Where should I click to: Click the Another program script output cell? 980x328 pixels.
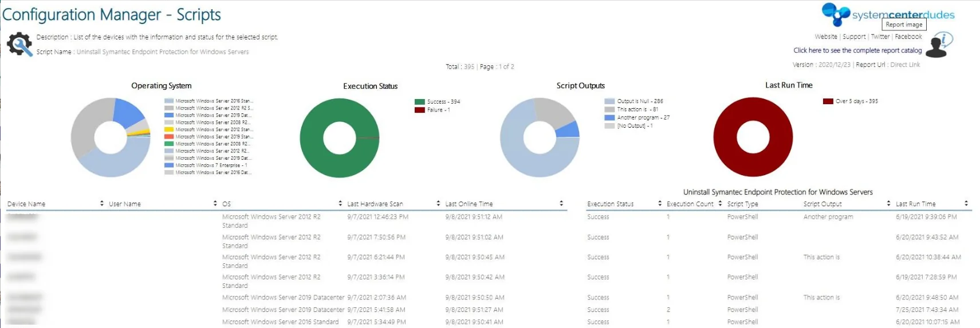(x=828, y=217)
